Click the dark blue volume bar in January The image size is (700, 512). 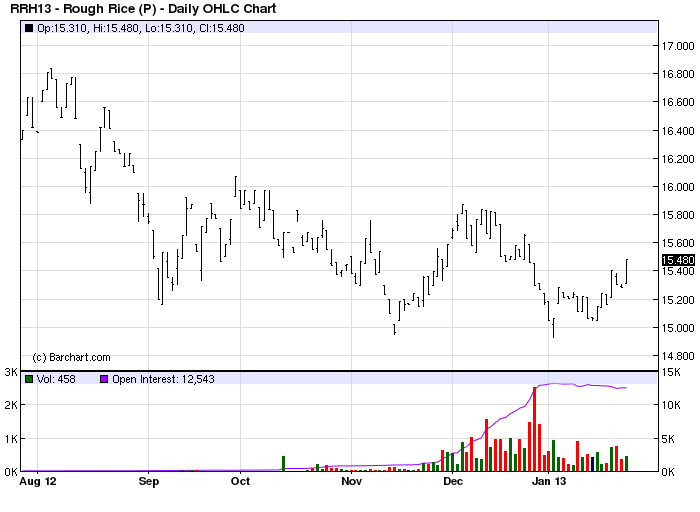[592, 464]
